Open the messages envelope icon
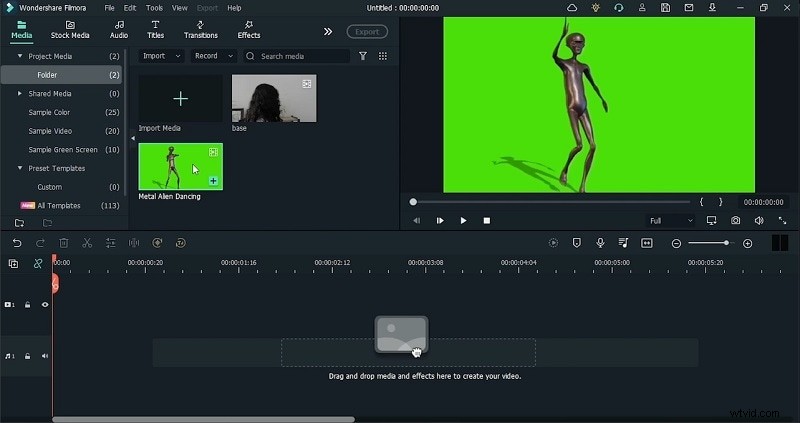 coord(689,8)
